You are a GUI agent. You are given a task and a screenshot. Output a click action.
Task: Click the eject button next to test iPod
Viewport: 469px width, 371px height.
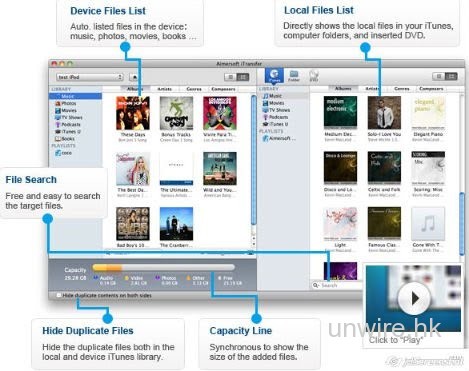point(135,77)
